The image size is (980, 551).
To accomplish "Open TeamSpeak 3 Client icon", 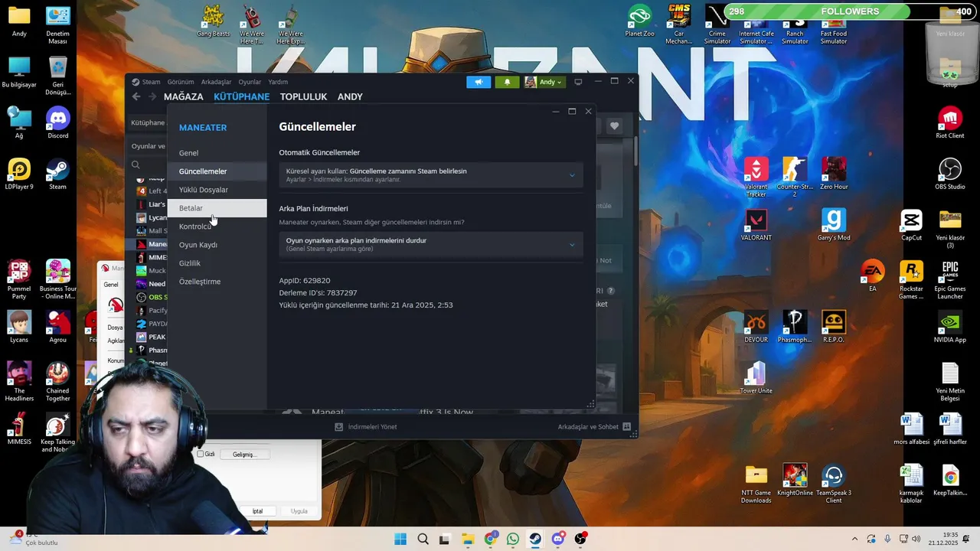I will pos(834,484).
